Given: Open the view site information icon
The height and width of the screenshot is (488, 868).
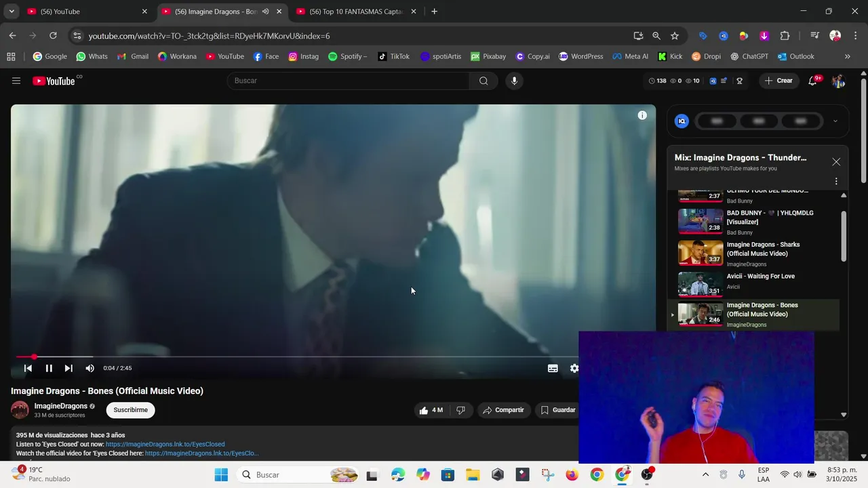Looking at the screenshot, I should point(77,36).
